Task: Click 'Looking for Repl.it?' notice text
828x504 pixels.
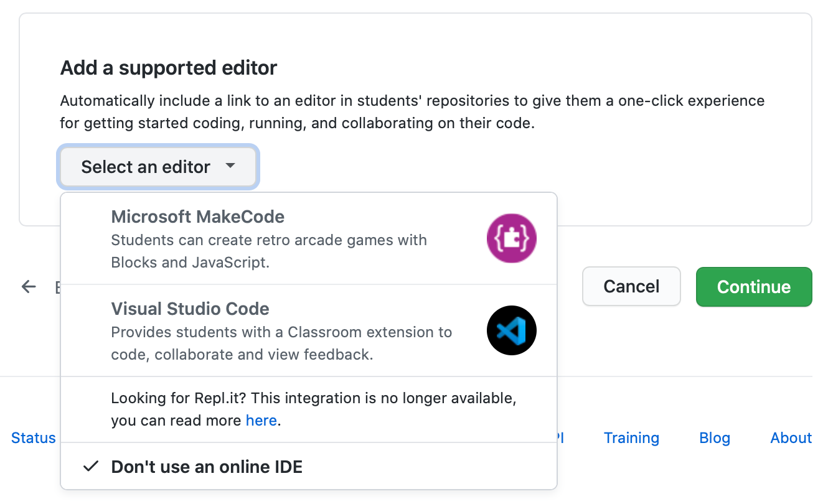Action: (x=314, y=409)
